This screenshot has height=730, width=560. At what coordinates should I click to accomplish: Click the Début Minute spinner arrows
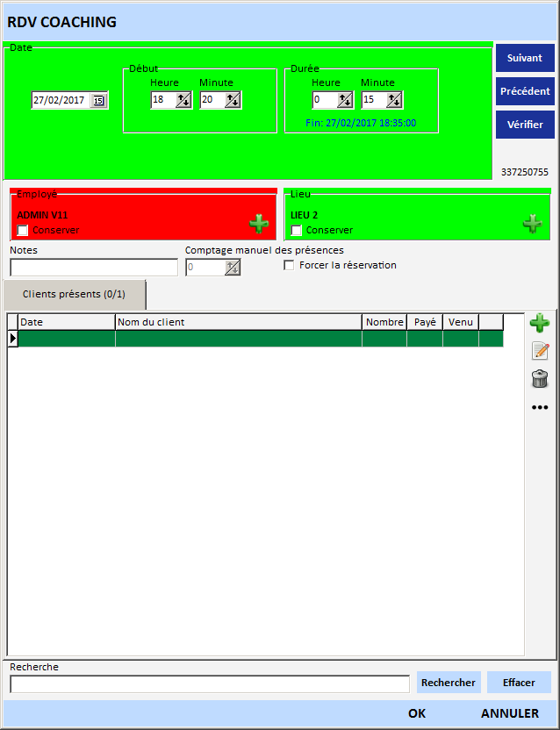[233, 101]
